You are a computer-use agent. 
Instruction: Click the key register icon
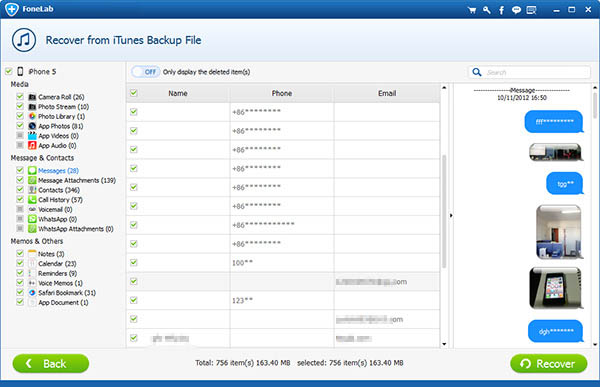[487, 10]
